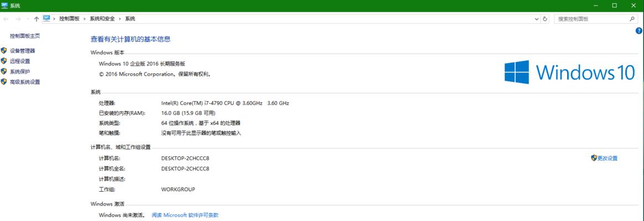Click Windows 尚未激活 status text

click(122, 215)
